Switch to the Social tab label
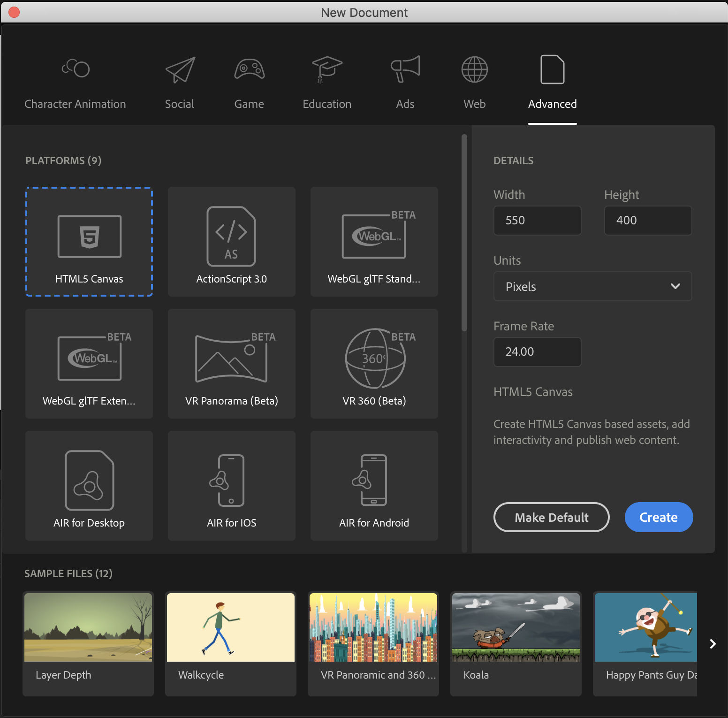The height and width of the screenshot is (718, 728). tap(180, 104)
